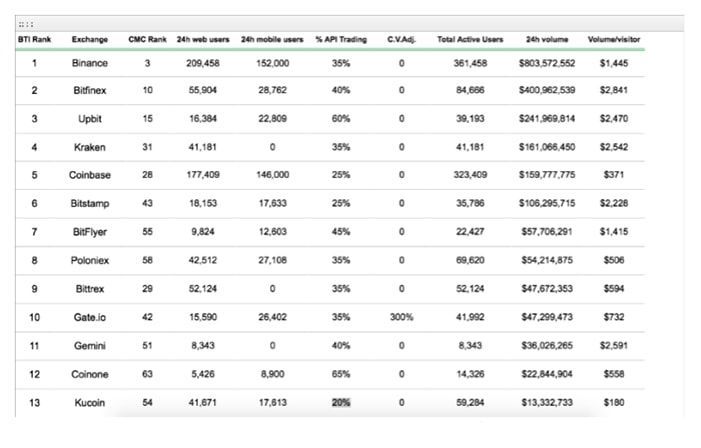Select the Binance exchange name
The height and width of the screenshot is (448, 701).
pyautogui.click(x=90, y=63)
